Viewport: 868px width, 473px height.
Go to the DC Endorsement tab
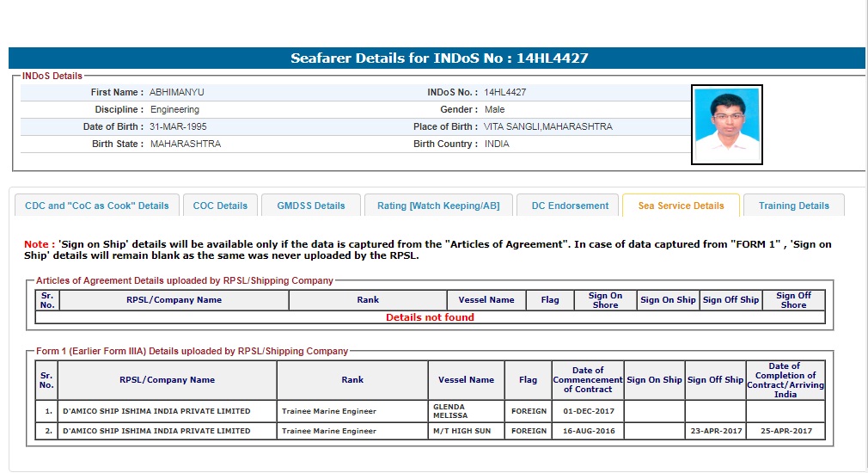569,206
